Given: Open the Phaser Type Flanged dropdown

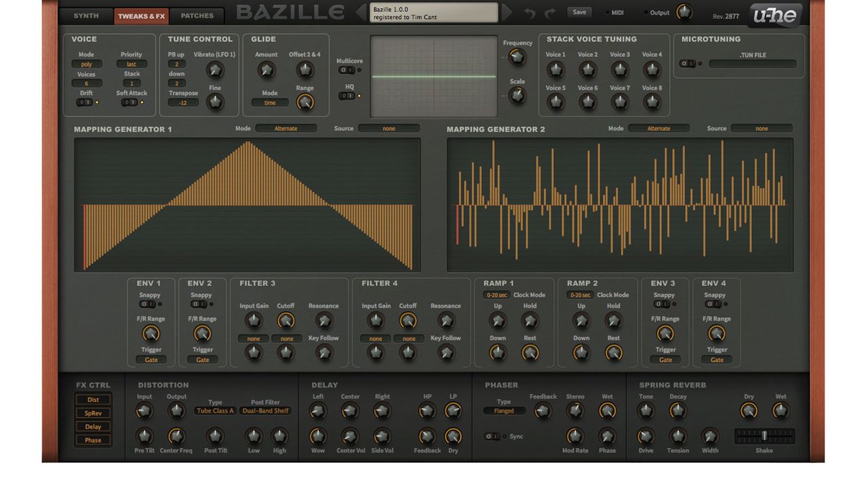Looking at the screenshot, I should pos(505,411).
